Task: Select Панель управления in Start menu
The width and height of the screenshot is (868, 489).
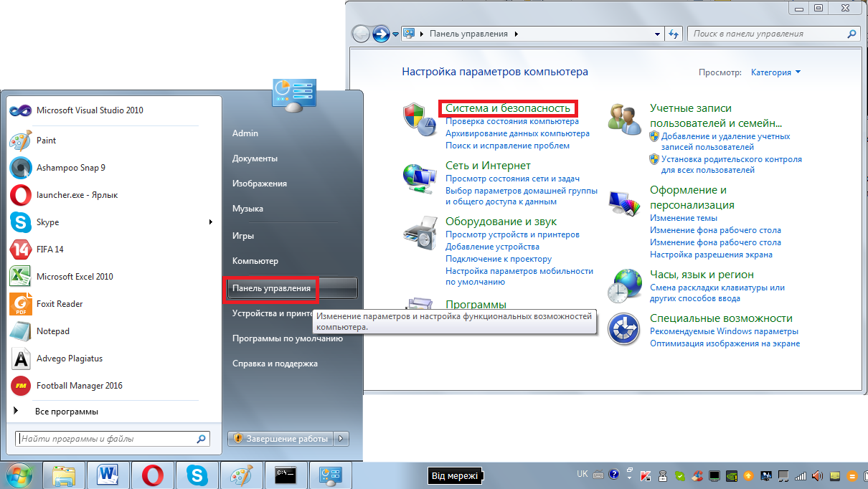Action: [x=292, y=288]
